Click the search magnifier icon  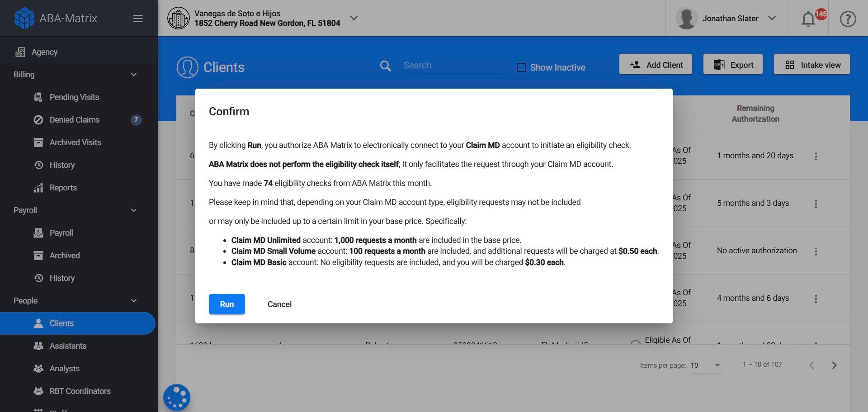point(385,66)
